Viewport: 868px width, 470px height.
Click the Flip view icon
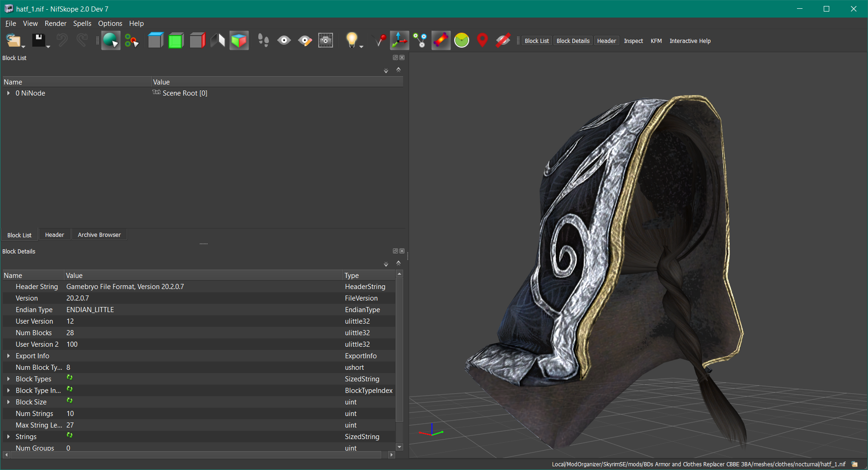218,41
